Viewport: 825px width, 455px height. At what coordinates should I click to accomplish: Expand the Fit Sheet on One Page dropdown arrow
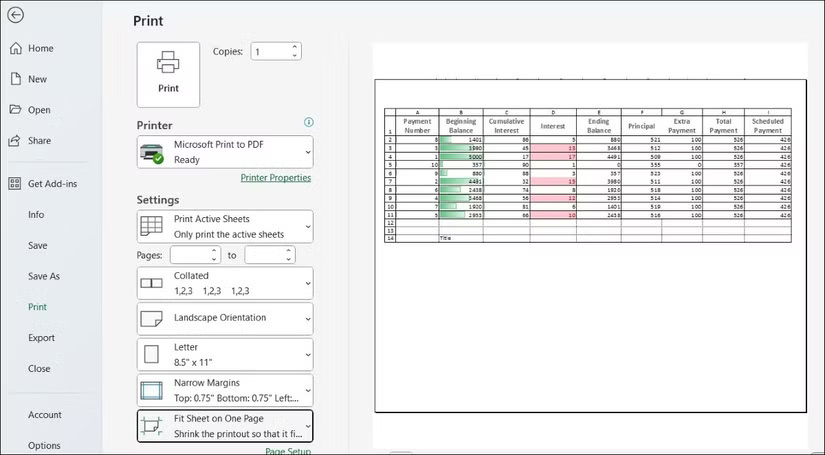[x=308, y=426]
